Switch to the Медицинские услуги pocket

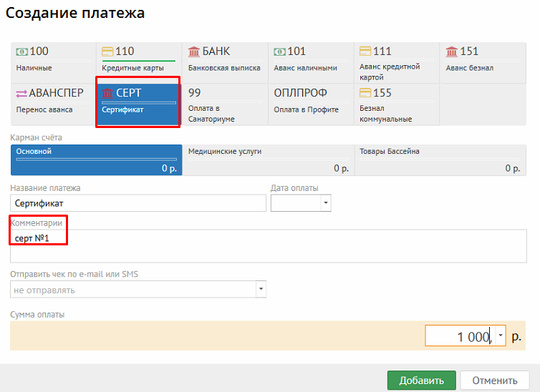(267, 160)
